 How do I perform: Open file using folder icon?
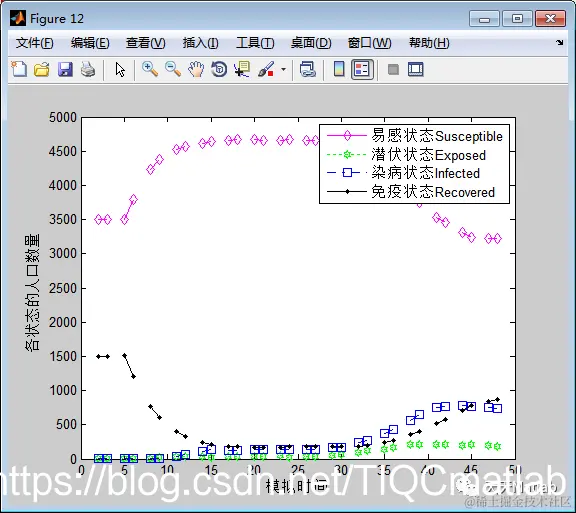pos(42,69)
